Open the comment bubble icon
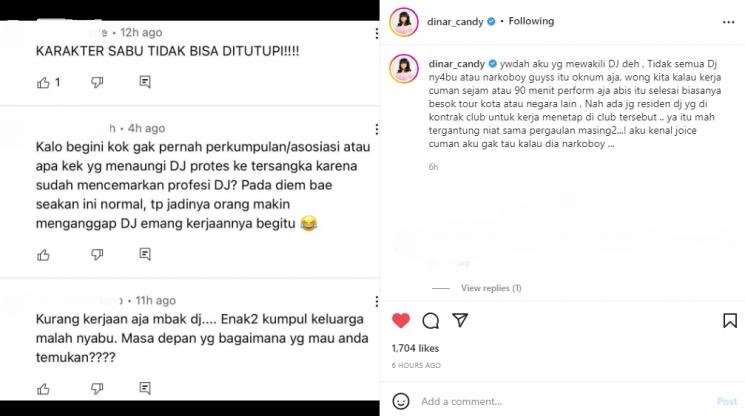Screen dimensions: 745x416 pos(430,321)
